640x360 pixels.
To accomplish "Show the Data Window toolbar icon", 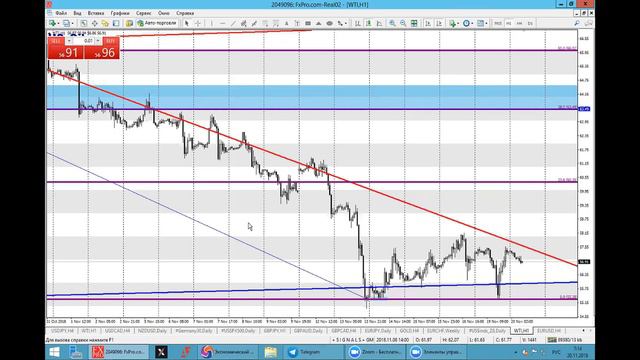I will 94,23.
